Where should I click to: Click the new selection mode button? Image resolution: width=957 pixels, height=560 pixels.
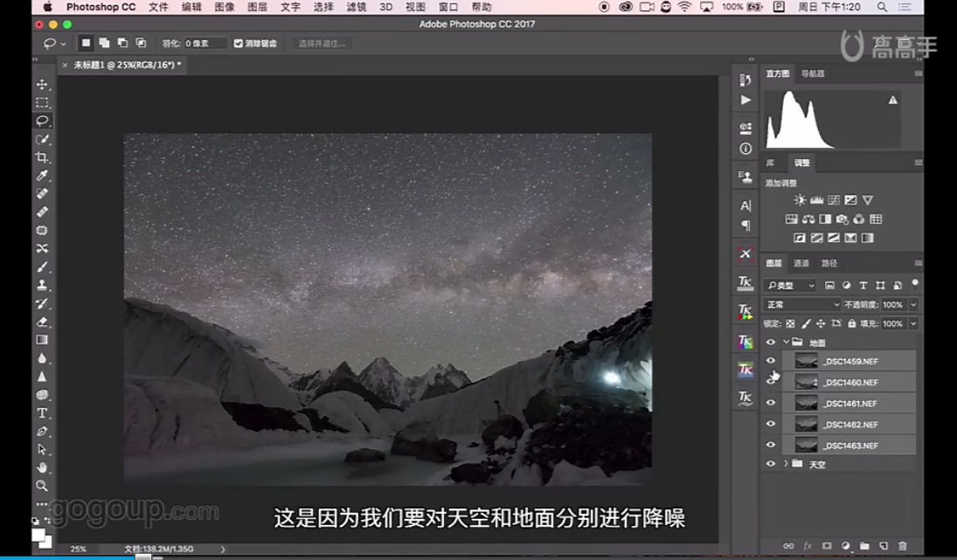[86, 43]
